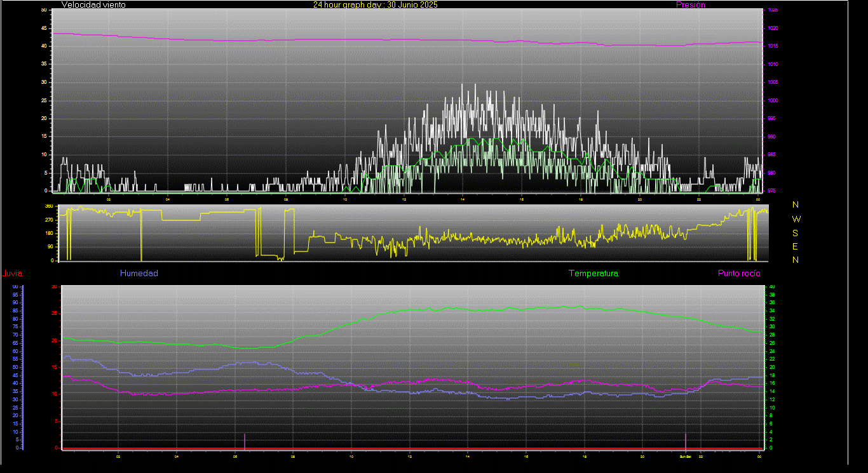The image size is (868, 473).
Task: Click the green "12" temperature axis value
Action: click(x=772, y=399)
